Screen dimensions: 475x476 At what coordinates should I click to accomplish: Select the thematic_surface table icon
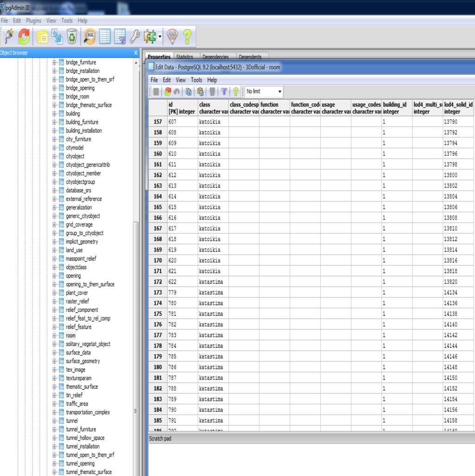[61, 387]
